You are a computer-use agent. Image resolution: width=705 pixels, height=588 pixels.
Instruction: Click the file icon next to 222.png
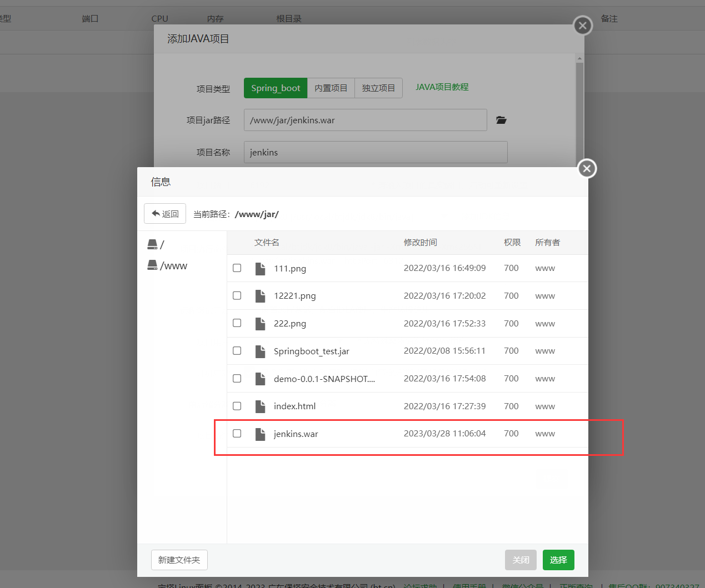coord(260,323)
